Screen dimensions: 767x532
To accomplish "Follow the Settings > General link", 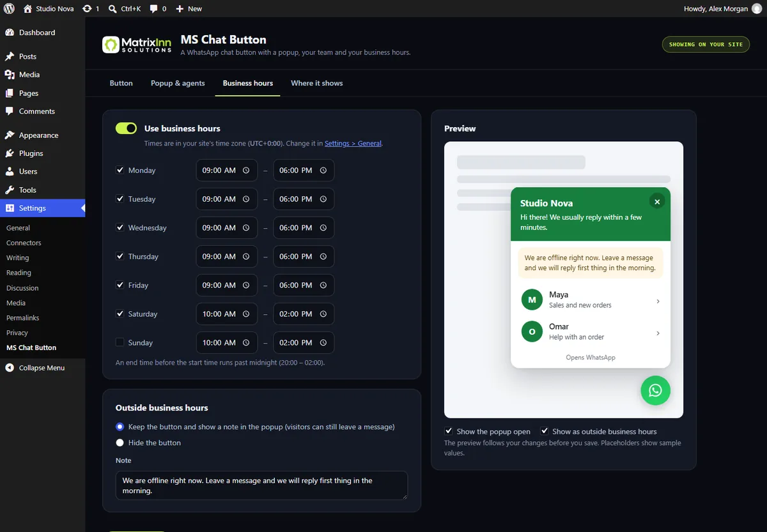I will click(353, 144).
